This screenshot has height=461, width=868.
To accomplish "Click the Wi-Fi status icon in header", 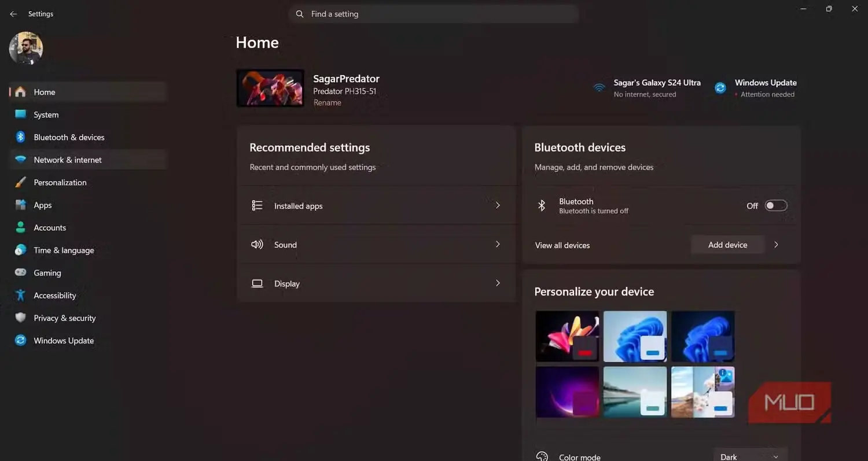I will pos(599,88).
